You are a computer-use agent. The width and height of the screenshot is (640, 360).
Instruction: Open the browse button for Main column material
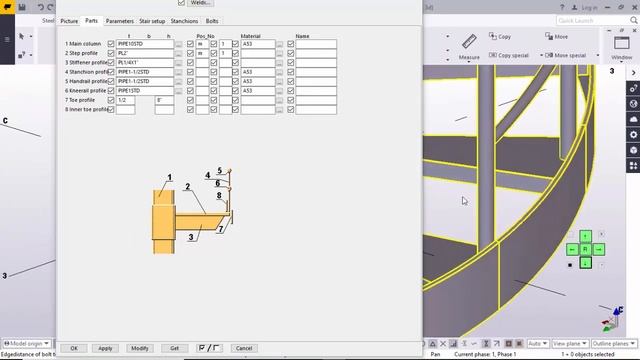(279, 44)
